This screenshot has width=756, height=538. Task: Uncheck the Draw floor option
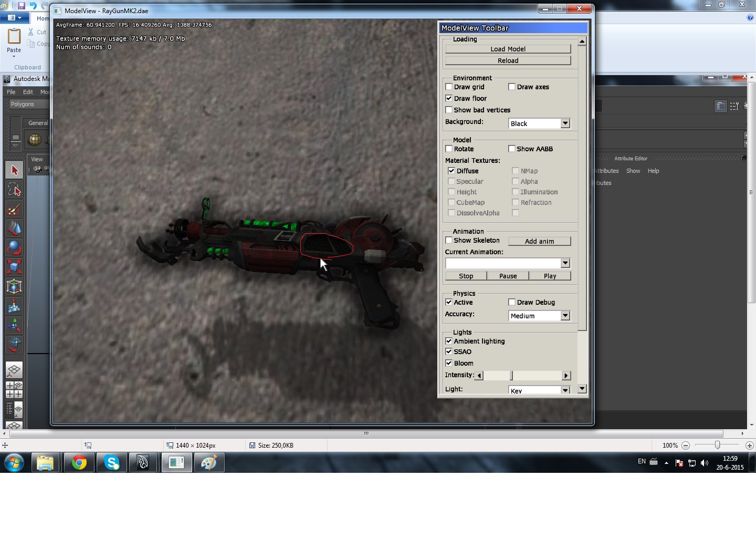(x=449, y=98)
